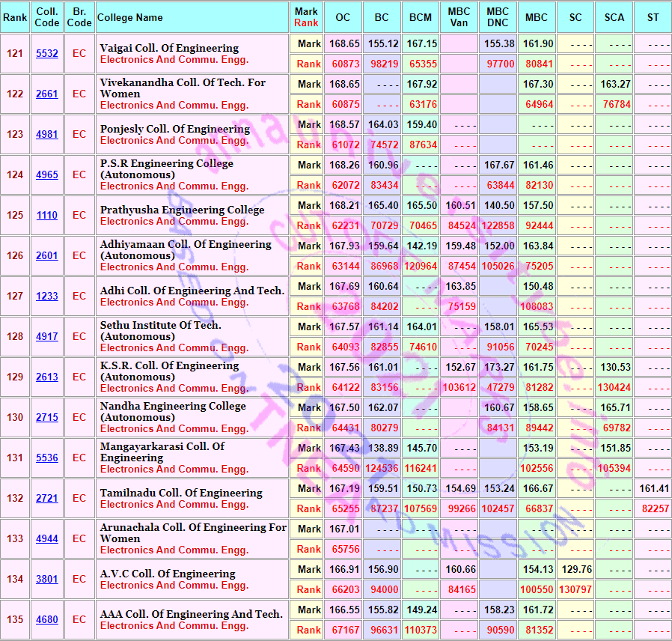
Task: Open college code 2721 link
Action: point(46,498)
